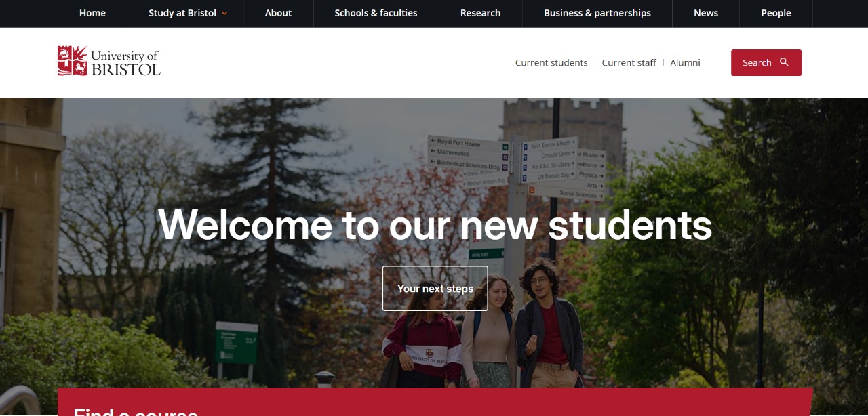
Task: Expand the Study at Bristol chevron
Action: click(224, 14)
